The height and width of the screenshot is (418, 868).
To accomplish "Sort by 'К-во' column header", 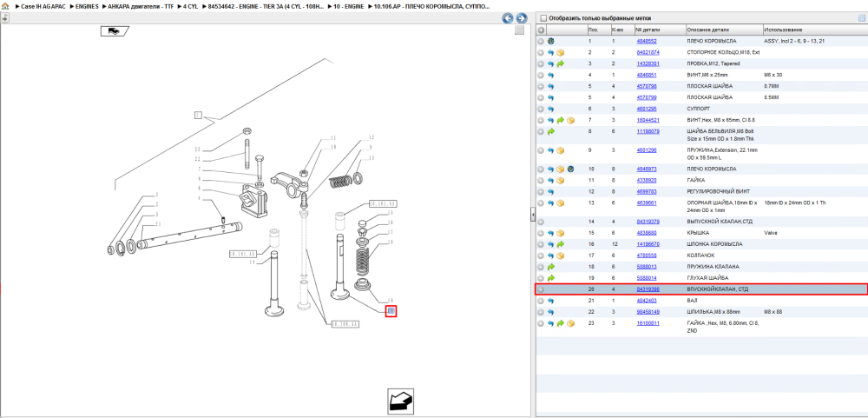I will click(621, 30).
